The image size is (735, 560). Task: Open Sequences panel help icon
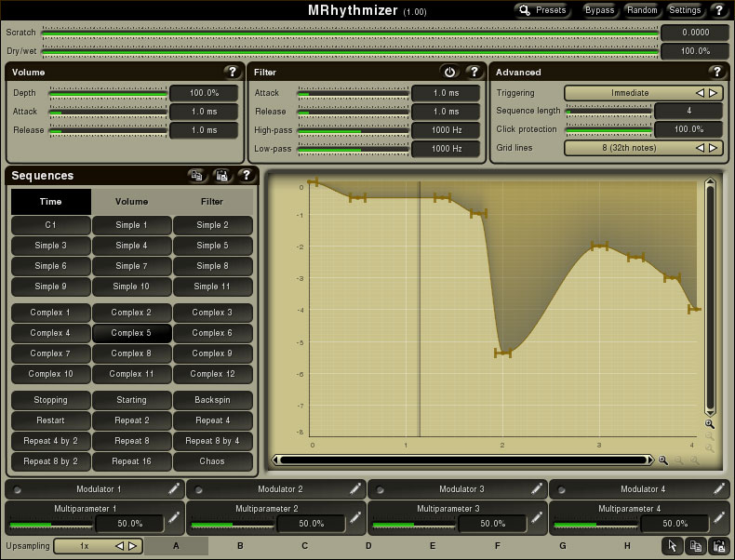(247, 175)
